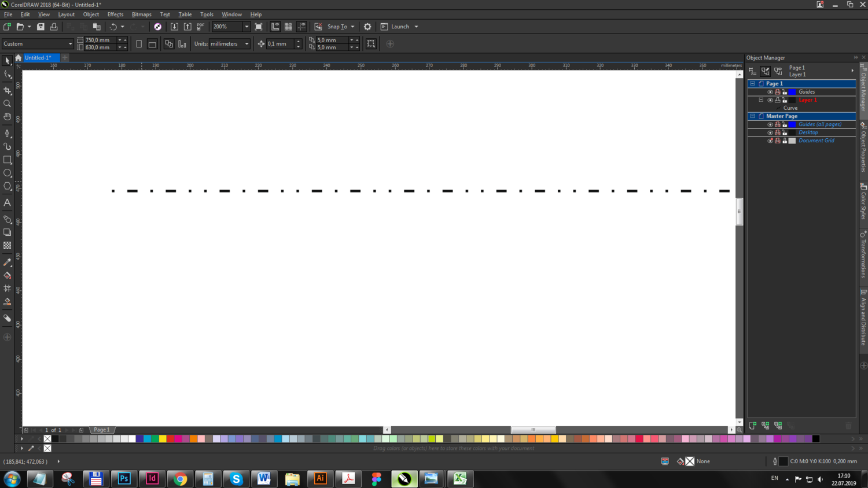The height and width of the screenshot is (488, 868).
Task: Click the Export icon in the toolbar
Action: click(187, 27)
